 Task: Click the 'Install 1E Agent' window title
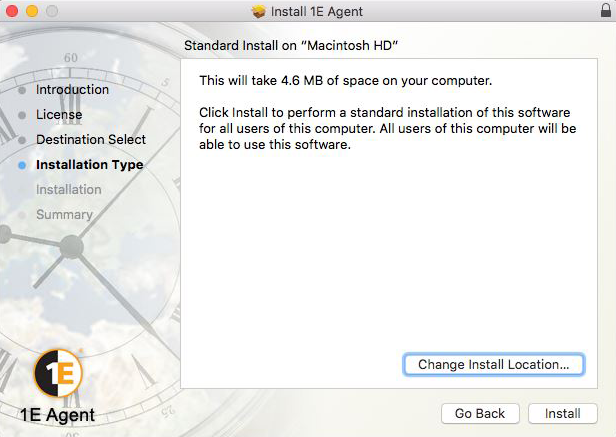coord(317,11)
